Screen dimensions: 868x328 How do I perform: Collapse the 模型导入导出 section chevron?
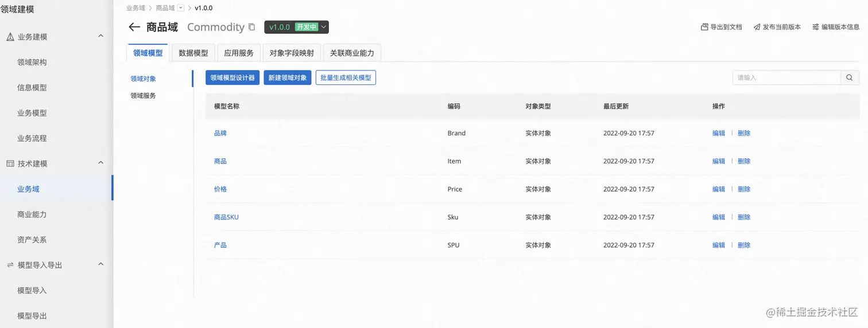(x=101, y=264)
